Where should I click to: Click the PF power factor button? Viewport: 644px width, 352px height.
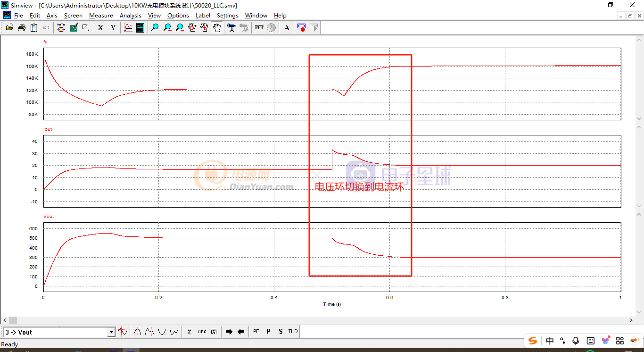[x=256, y=332]
